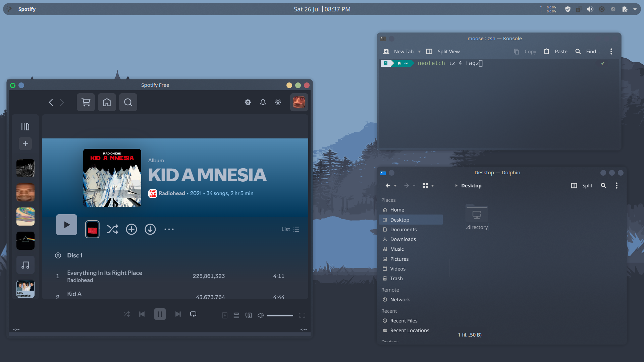The image size is (644, 362).
Task: Skip to next track
Action: click(178, 314)
